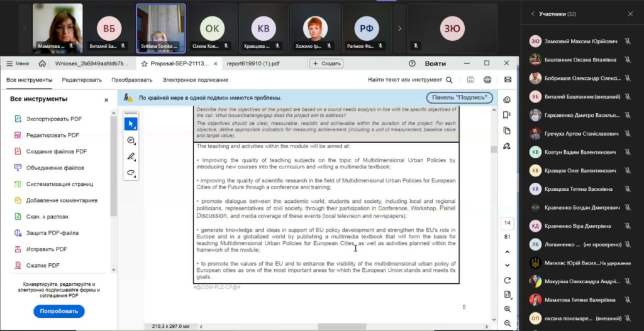This screenshot has width=644, height=331.
Task: Toggle mic for Кравцова Тетяна Василівна
Action: coord(627,189)
